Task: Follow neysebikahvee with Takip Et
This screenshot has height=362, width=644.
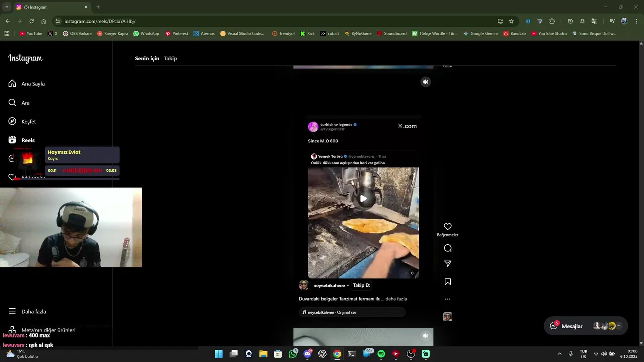Action: point(361,285)
